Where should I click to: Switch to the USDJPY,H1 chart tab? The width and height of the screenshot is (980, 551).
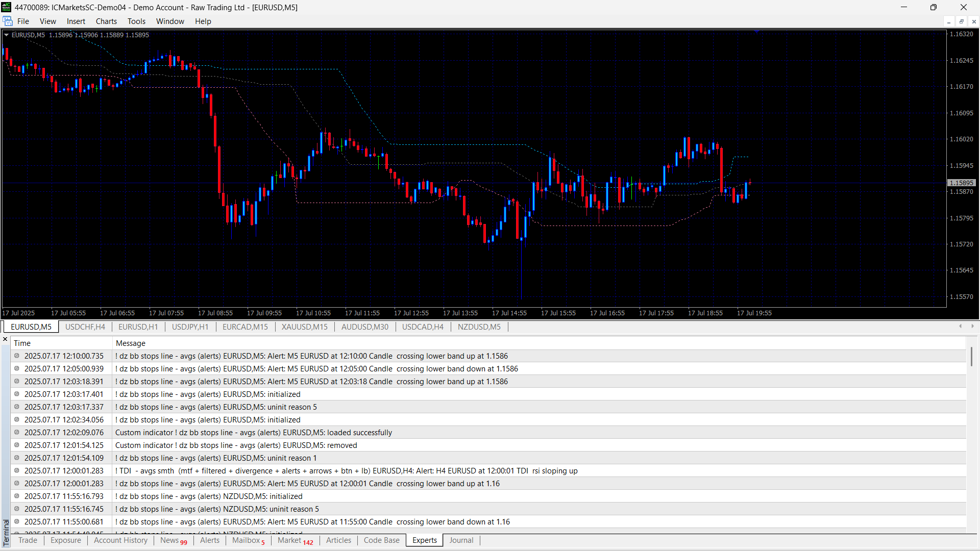tap(190, 327)
